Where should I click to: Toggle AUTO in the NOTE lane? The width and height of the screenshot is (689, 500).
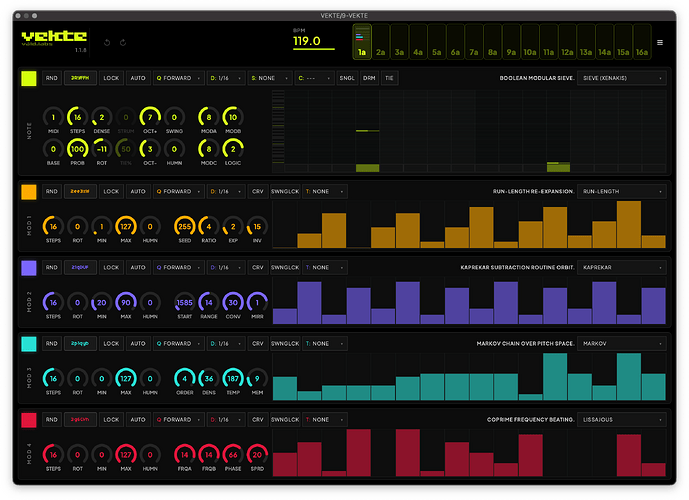point(138,78)
